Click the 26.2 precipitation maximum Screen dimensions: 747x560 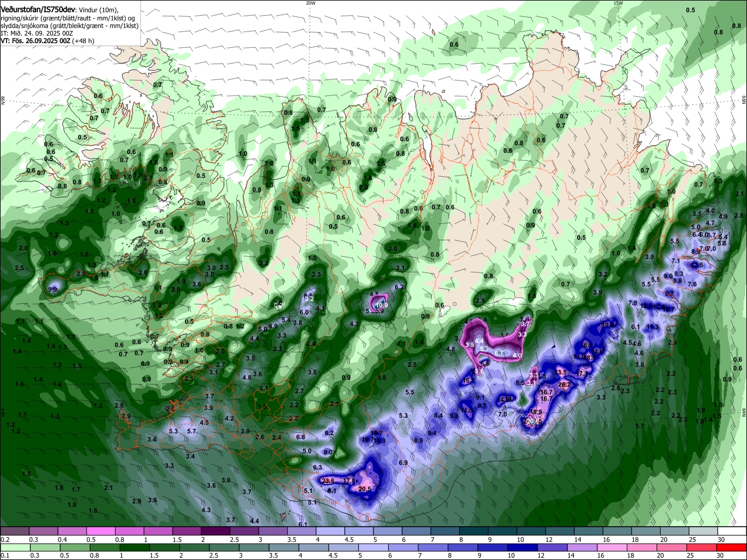[x=564, y=384]
